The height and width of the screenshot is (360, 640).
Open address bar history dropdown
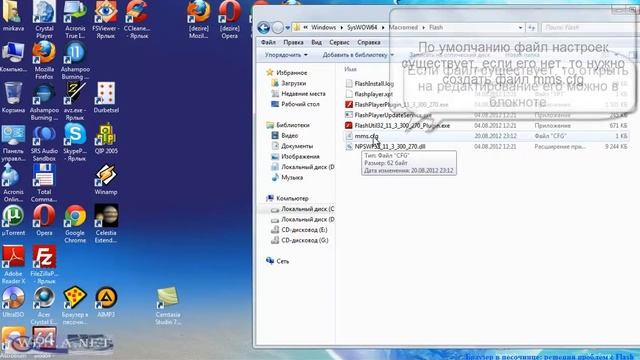click(x=520, y=27)
